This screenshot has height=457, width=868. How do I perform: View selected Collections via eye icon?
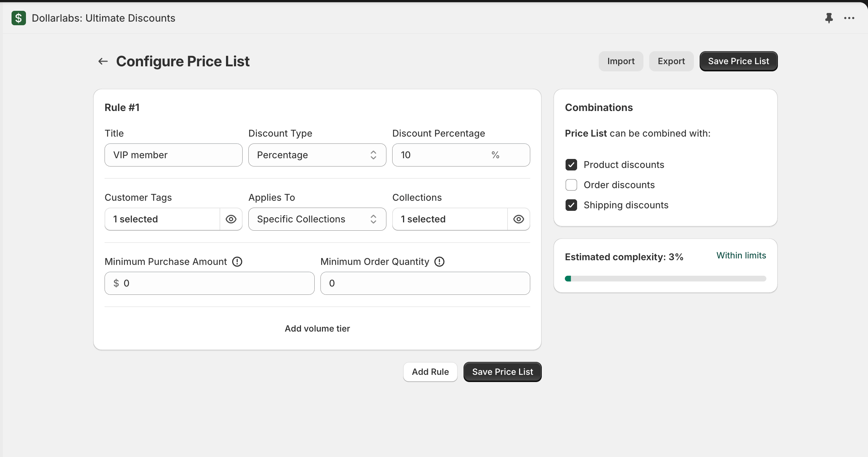pyautogui.click(x=518, y=219)
